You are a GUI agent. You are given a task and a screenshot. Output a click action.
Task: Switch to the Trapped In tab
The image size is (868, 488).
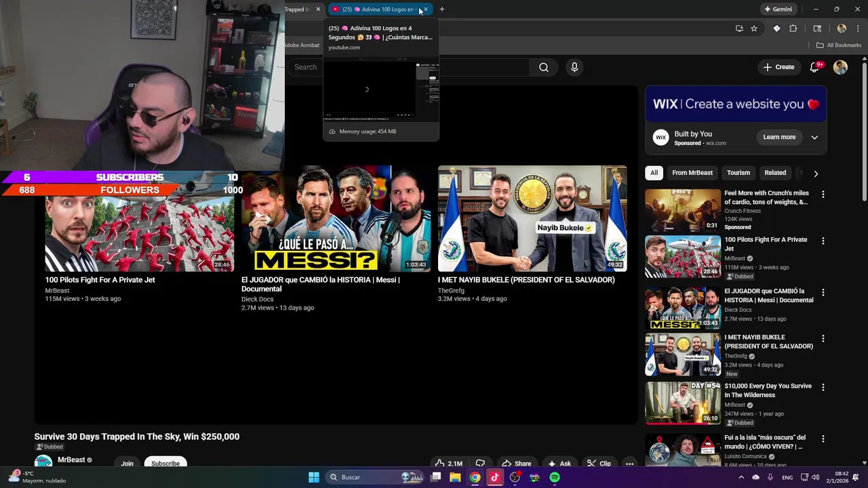coord(296,9)
